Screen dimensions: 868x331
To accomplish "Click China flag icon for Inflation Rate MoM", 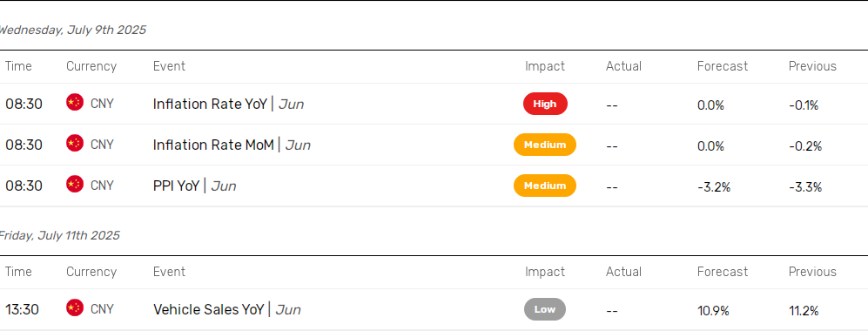I will [x=75, y=144].
